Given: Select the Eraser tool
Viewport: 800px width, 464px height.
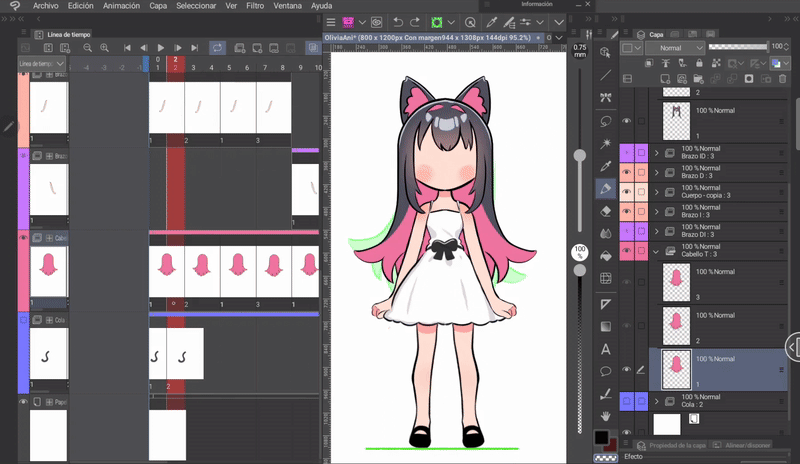Looking at the screenshot, I should coord(606,211).
